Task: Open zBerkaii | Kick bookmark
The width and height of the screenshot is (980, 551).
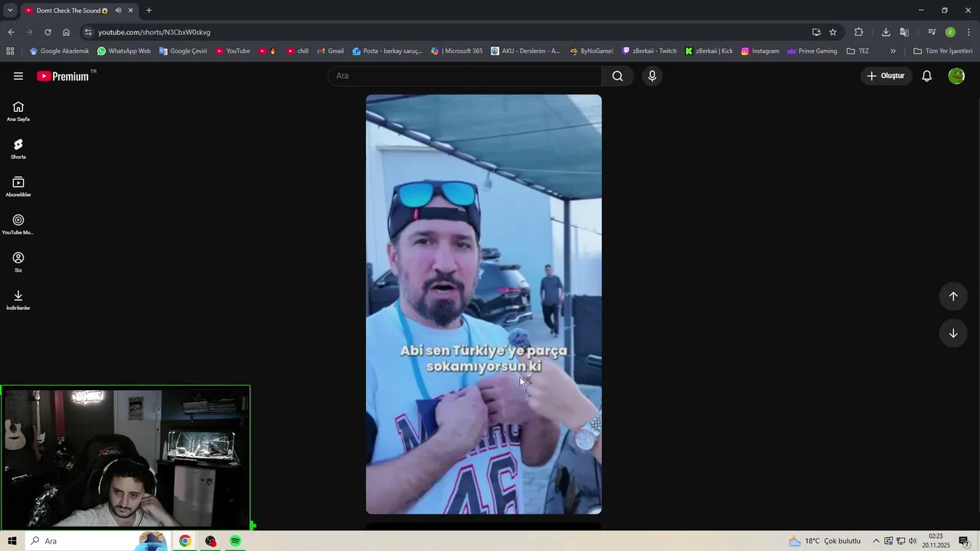Action: click(709, 51)
